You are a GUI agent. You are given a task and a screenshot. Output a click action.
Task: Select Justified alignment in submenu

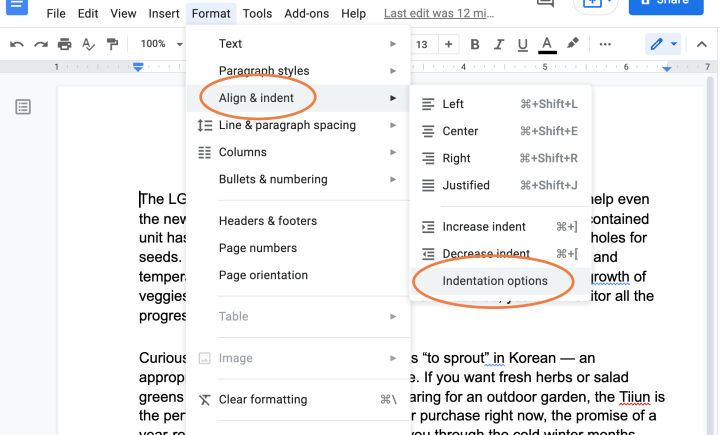500,185
